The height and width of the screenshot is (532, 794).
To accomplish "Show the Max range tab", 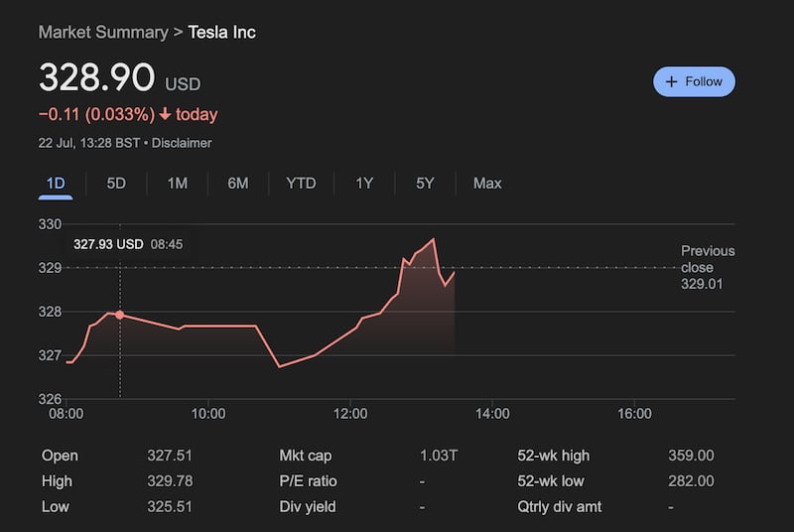I will (487, 184).
